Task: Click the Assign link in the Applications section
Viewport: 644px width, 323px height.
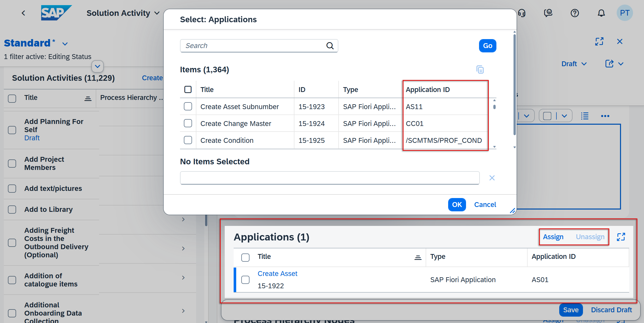Action: coord(553,237)
